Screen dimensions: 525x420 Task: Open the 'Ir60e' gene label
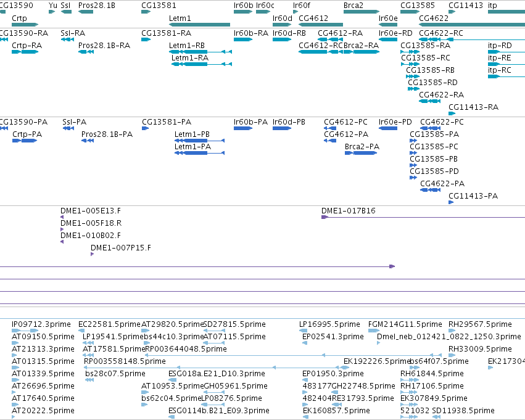pos(388,18)
